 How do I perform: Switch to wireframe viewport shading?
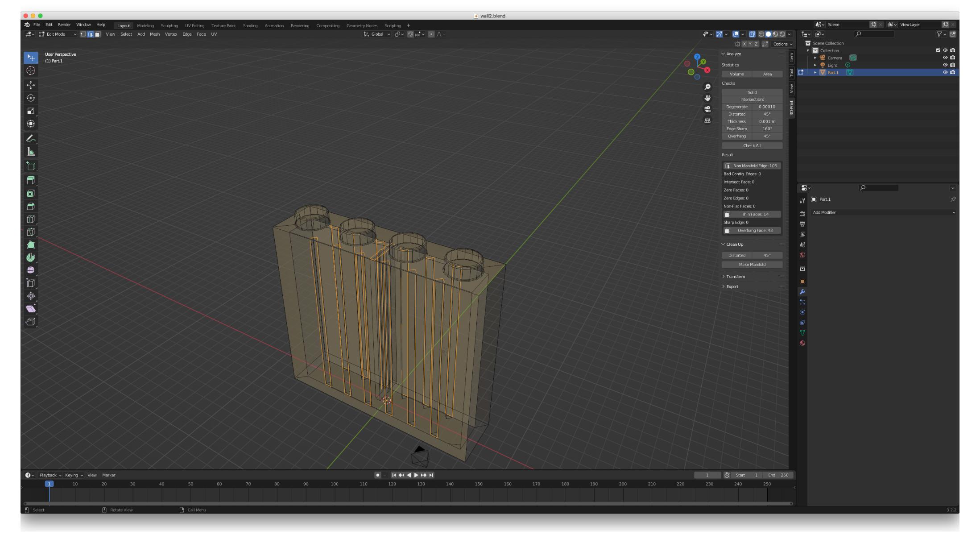coord(761,34)
